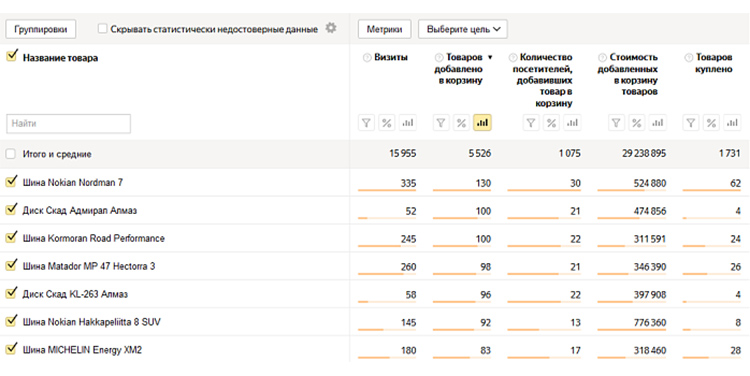Select product name Шина MICHELIN Energy XM2
The height and width of the screenshot is (376, 750).
click(x=82, y=350)
